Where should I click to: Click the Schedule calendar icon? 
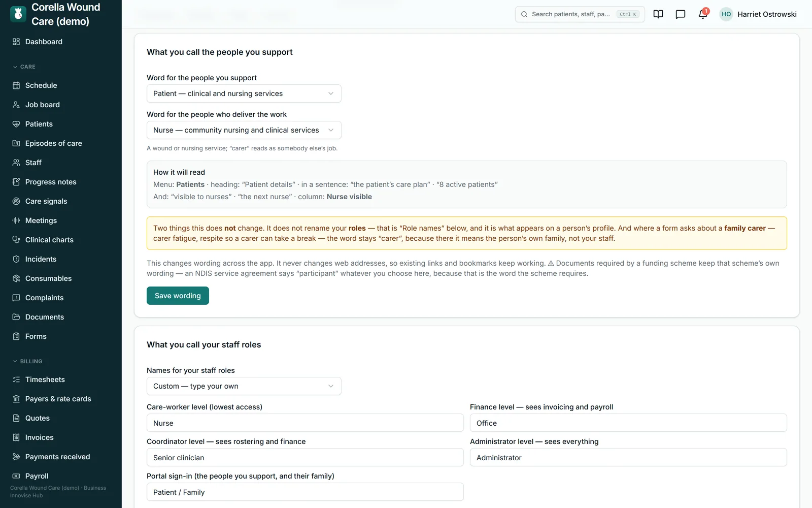click(x=16, y=85)
